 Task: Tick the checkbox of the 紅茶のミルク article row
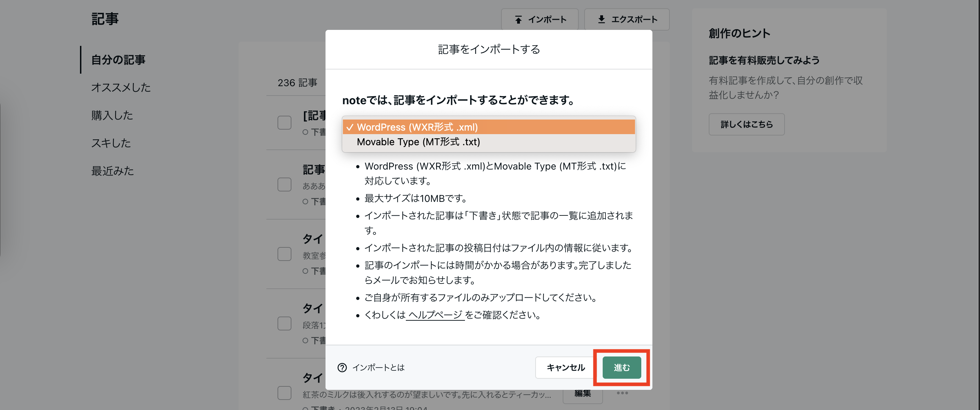284,393
